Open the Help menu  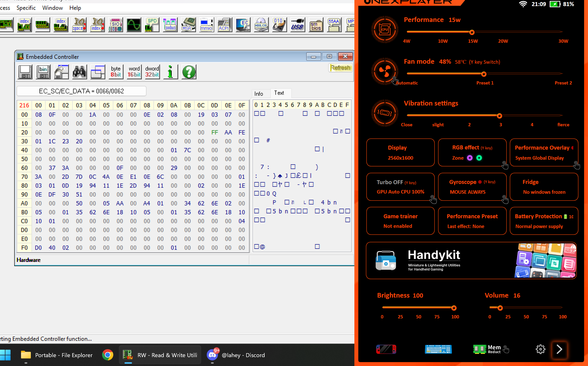pyautogui.click(x=75, y=8)
